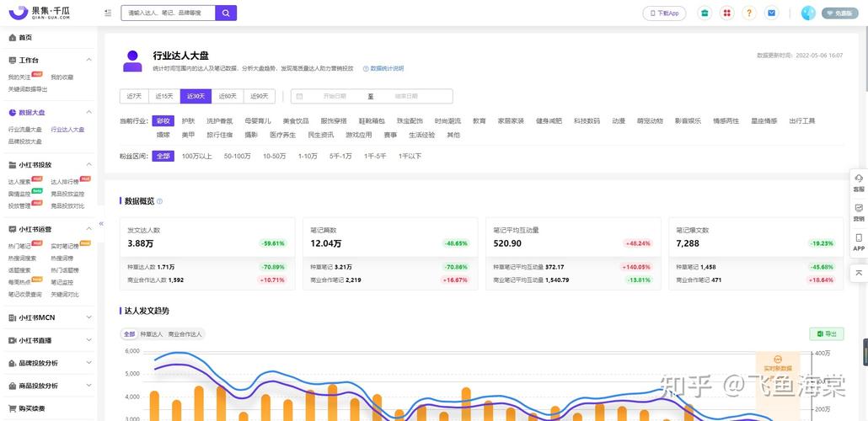
Task: Open 客服 customer service floating icon
Action: coord(859,182)
